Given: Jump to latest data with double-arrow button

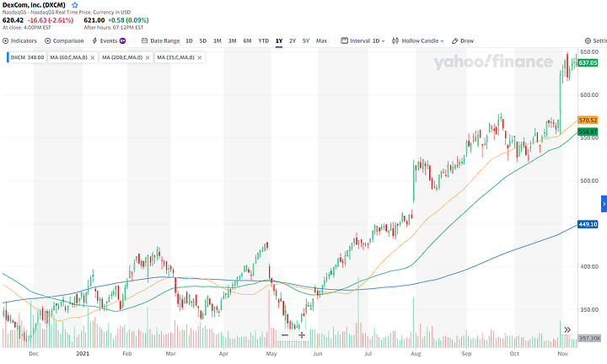Looking at the screenshot, I should pos(567,329).
